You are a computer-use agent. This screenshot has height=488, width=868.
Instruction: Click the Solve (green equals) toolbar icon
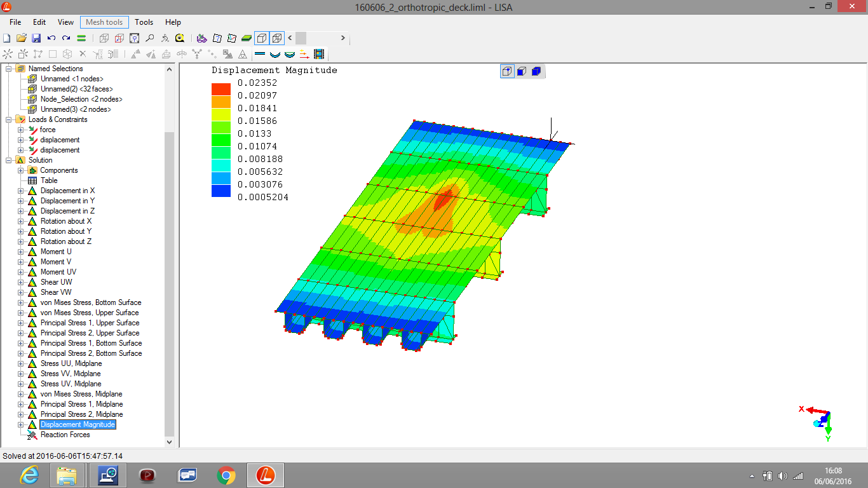81,38
